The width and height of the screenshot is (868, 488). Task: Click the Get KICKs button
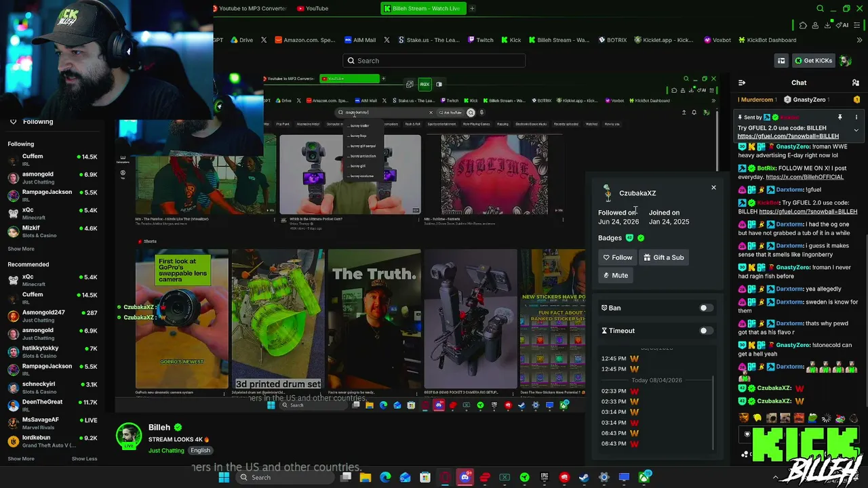pos(813,61)
